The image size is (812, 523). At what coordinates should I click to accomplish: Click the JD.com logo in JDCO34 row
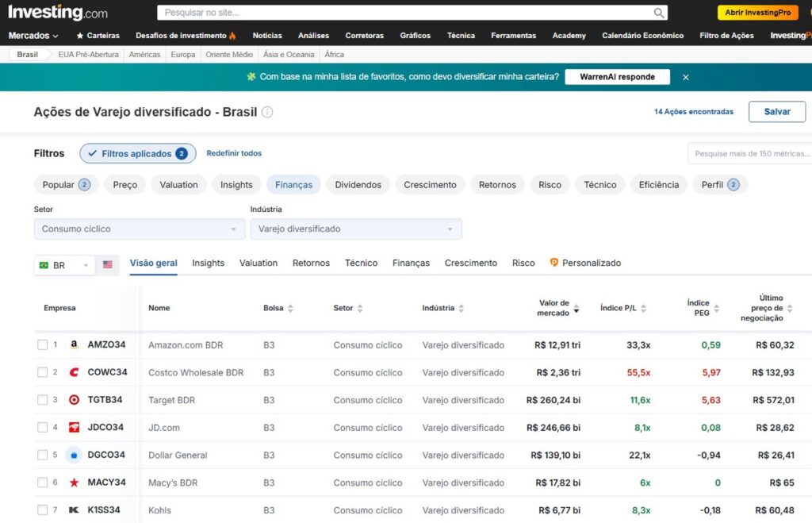point(74,427)
